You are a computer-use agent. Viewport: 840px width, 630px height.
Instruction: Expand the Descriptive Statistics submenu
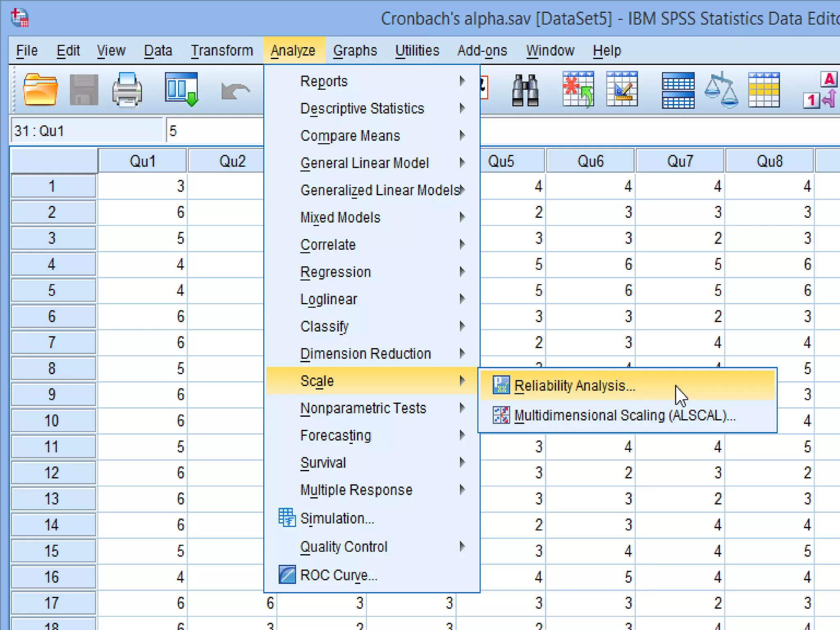tap(362, 108)
